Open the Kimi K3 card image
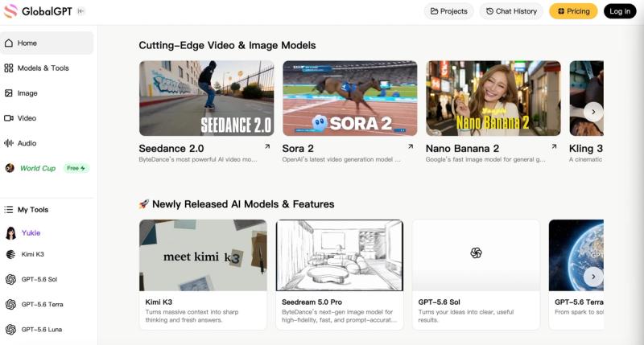The height and width of the screenshot is (345, 644). [203, 255]
